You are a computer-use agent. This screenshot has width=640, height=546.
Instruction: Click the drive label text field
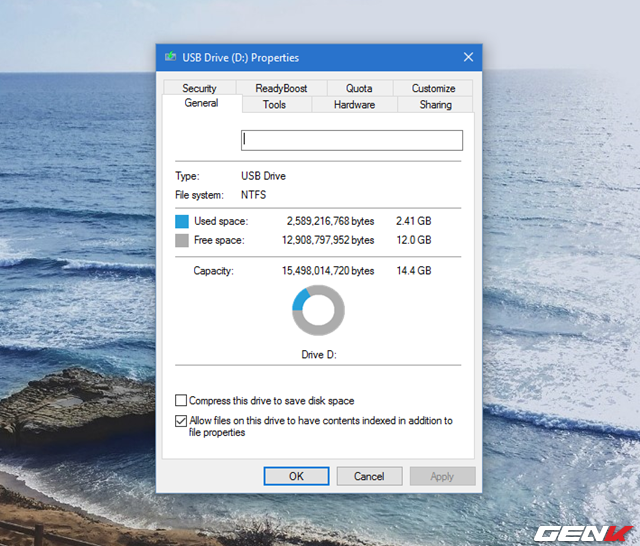tap(351, 140)
